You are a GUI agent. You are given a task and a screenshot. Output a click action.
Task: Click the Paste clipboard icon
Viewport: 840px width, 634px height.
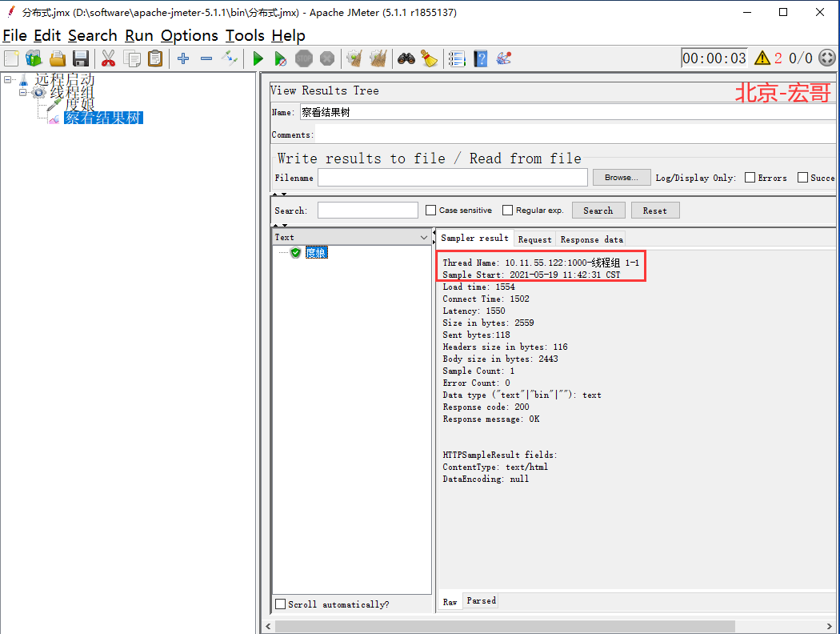155,58
